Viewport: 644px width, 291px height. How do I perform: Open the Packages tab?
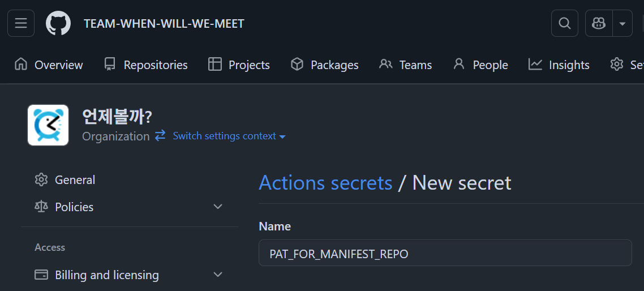[x=324, y=65]
